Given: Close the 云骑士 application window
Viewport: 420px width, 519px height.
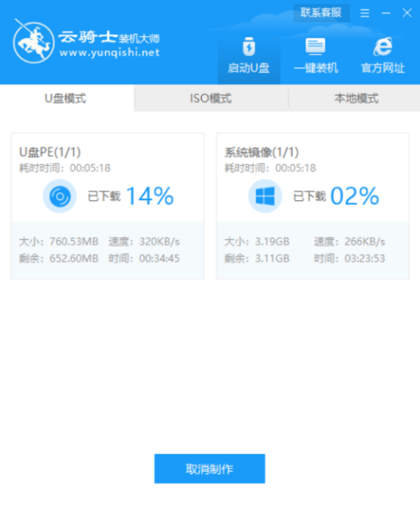Looking at the screenshot, I should pyautogui.click(x=407, y=13).
